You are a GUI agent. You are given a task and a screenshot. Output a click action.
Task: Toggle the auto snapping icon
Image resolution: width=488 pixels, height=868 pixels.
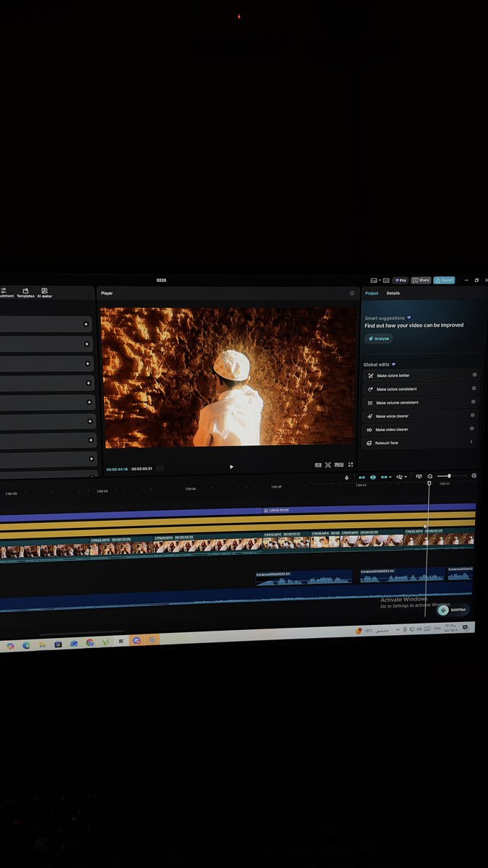(373, 477)
